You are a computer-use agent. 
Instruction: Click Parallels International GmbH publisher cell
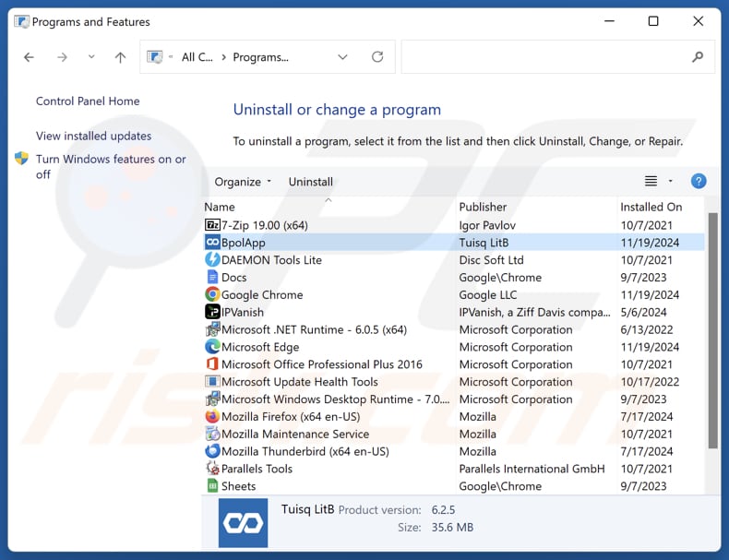tap(532, 469)
